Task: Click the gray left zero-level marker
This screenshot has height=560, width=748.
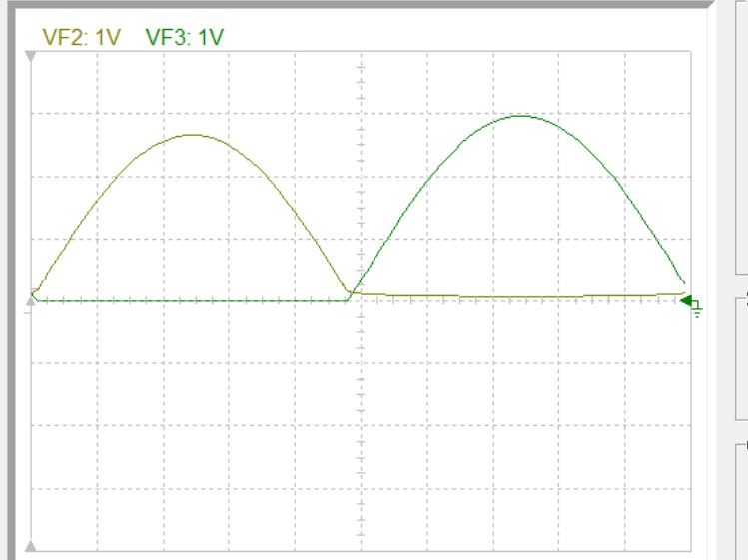Action: point(31,301)
